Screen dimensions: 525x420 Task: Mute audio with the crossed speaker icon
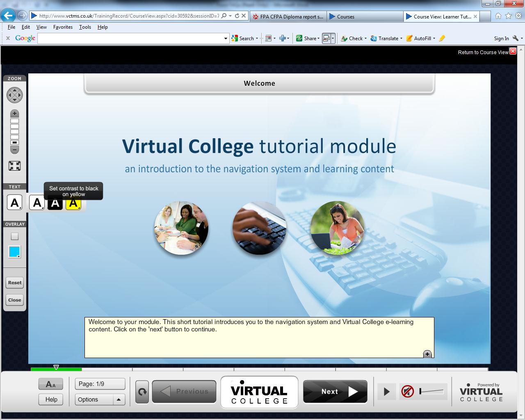(x=407, y=391)
